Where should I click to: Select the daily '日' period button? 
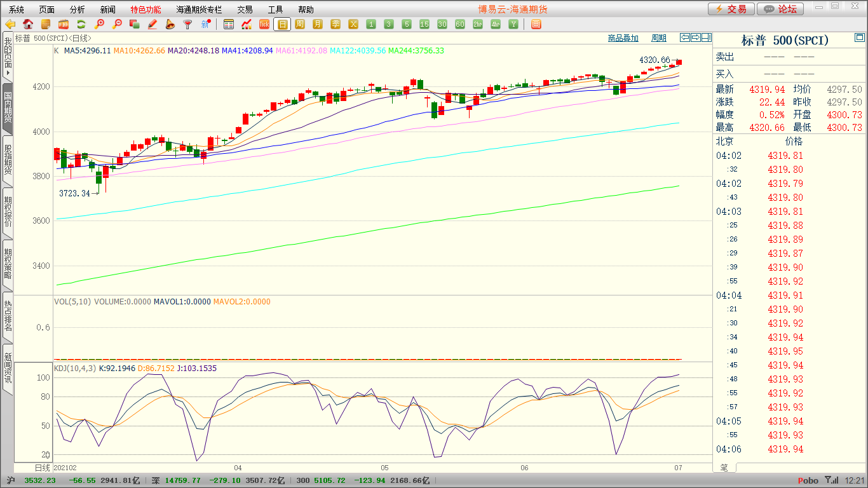(282, 25)
